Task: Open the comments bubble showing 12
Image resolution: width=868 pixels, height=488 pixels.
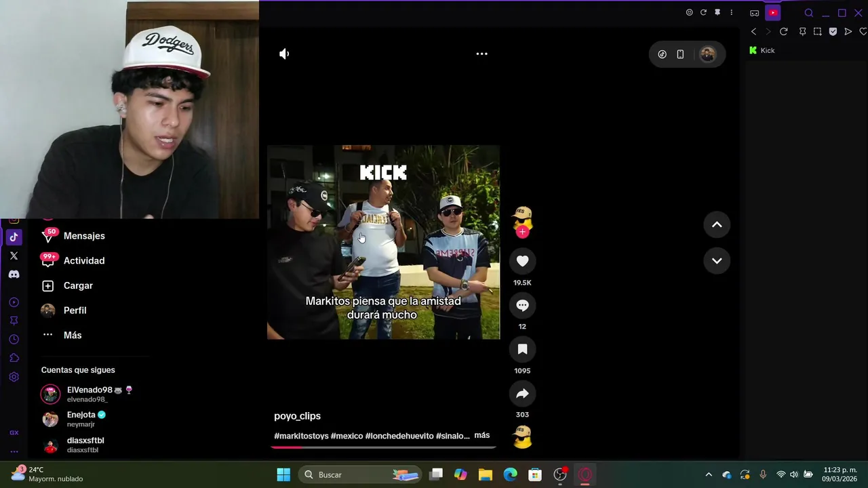Action: click(x=522, y=305)
